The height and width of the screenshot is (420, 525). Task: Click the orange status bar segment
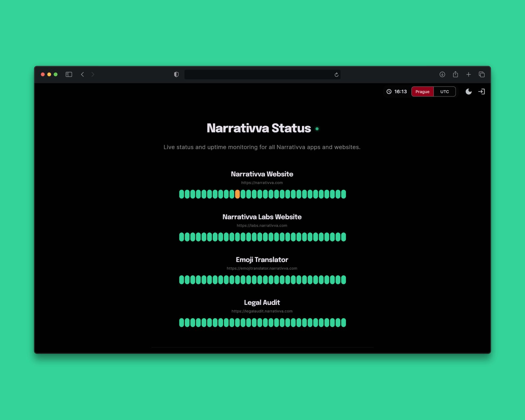[x=237, y=194]
